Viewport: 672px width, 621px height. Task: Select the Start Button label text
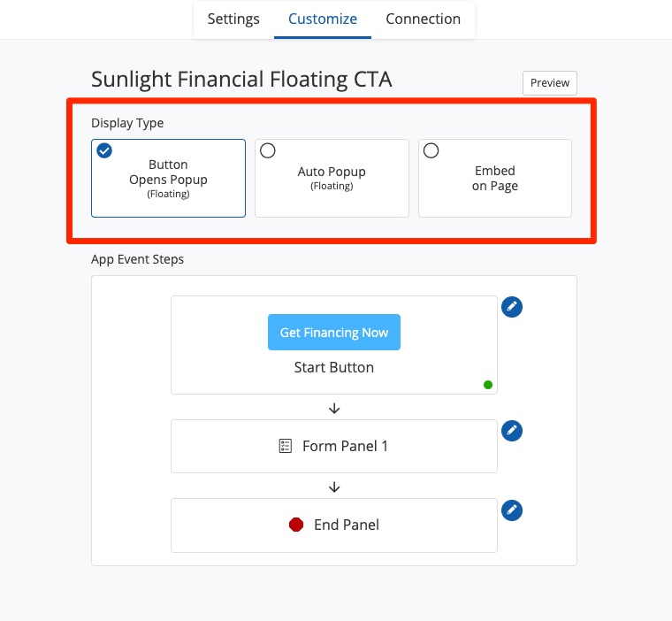334,367
